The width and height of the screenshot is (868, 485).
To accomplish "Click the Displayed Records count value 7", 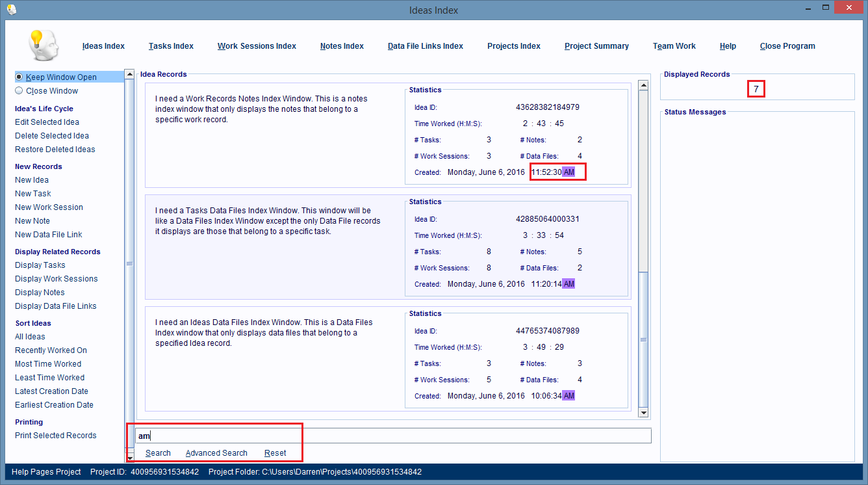I will tap(756, 89).
